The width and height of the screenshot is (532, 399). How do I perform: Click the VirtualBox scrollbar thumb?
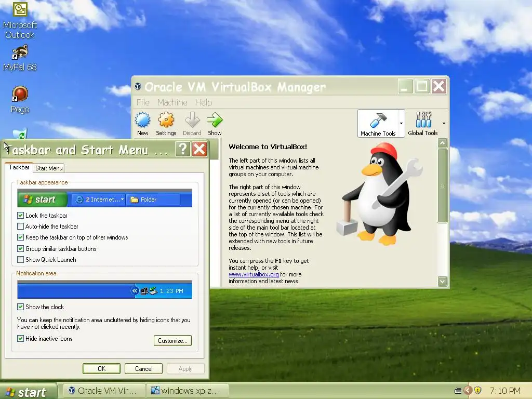pos(442,186)
